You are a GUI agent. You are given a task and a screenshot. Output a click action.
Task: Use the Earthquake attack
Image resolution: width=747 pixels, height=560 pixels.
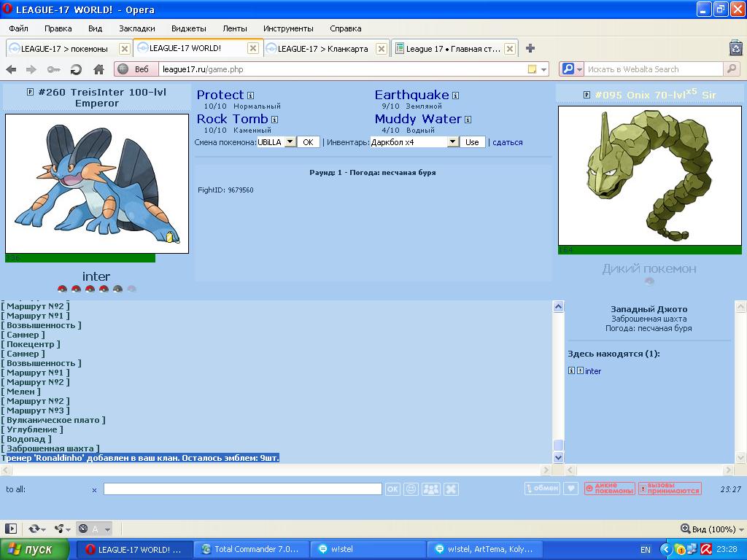(x=411, y=95)
